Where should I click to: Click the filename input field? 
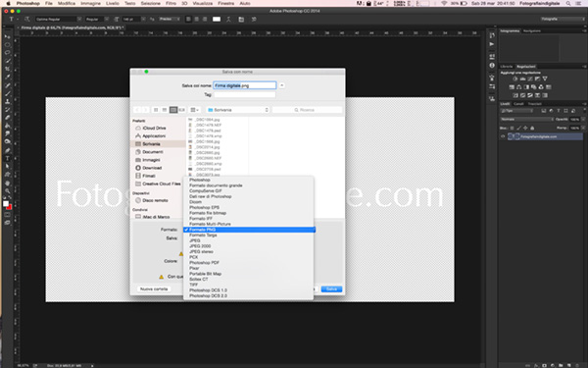[x=244, y=85]
